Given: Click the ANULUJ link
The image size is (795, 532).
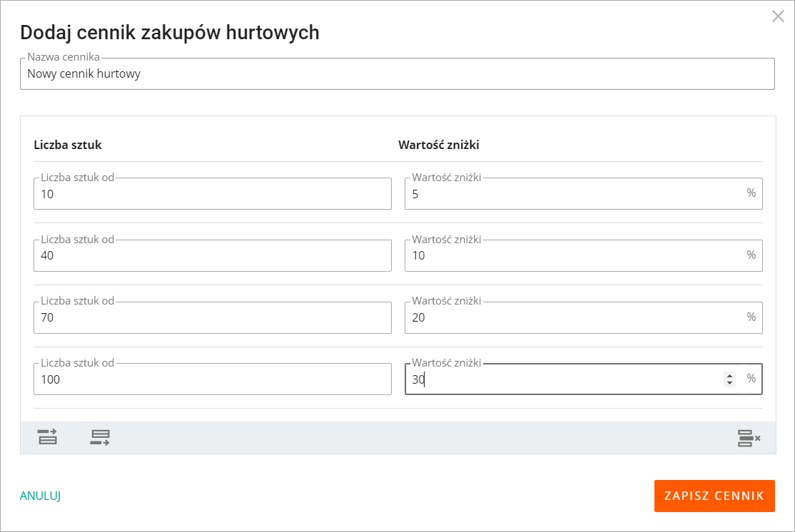Looking at the screenshot, I should (40, 496).
